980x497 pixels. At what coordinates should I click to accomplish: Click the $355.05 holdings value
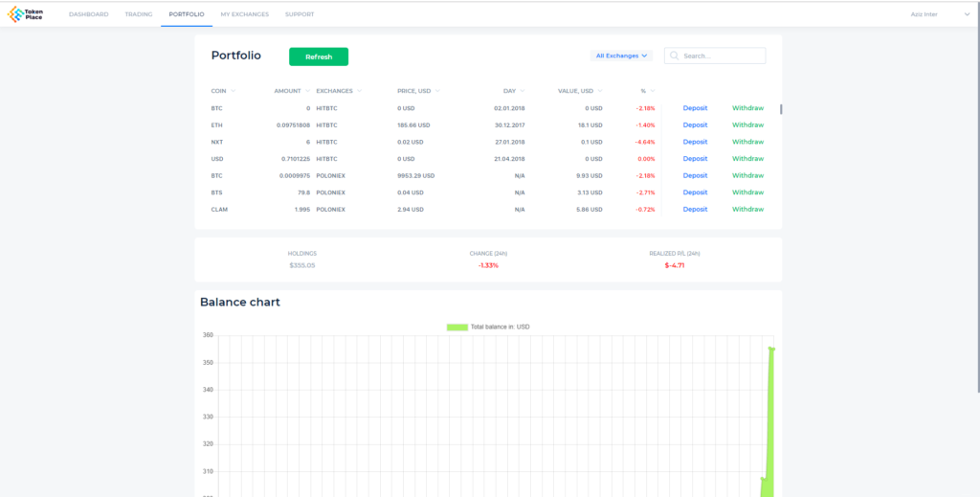pyautogui.click(x=302, y=265)
